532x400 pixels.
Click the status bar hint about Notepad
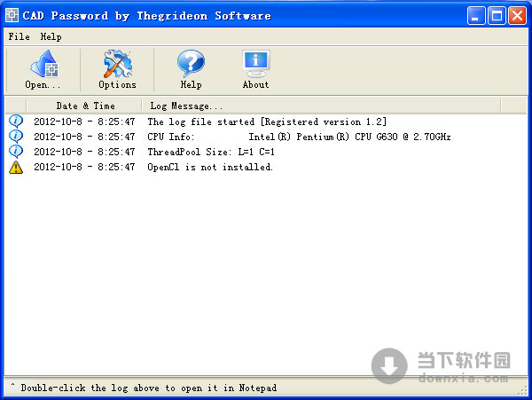[149, 388]
